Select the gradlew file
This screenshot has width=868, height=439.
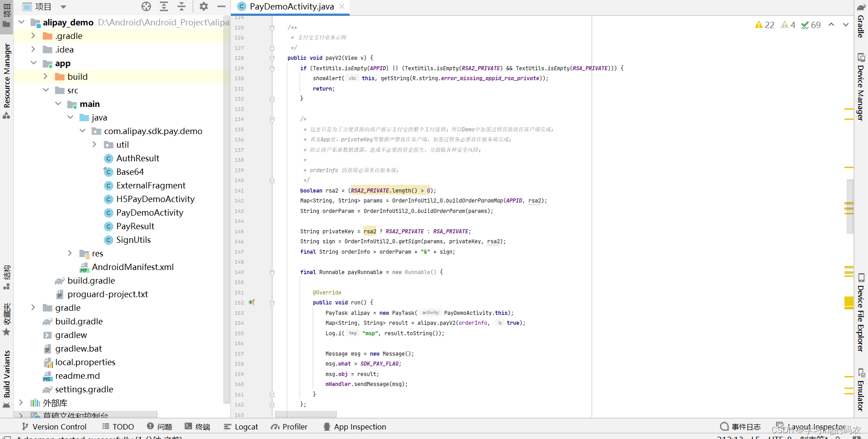tap(71, 335)
